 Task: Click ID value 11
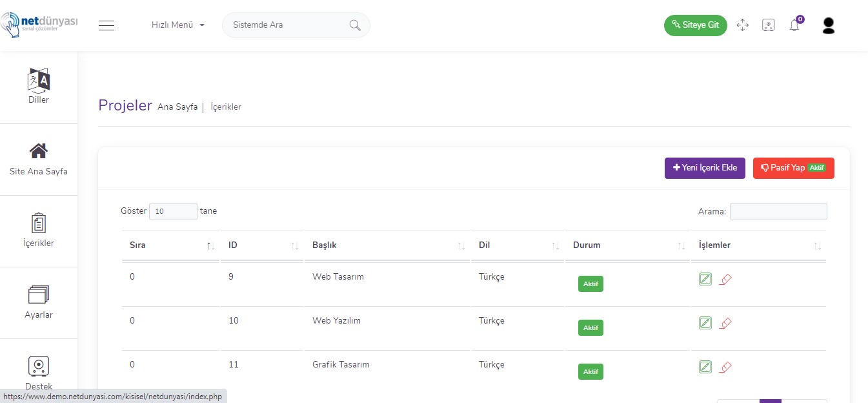tap(234, 364)
